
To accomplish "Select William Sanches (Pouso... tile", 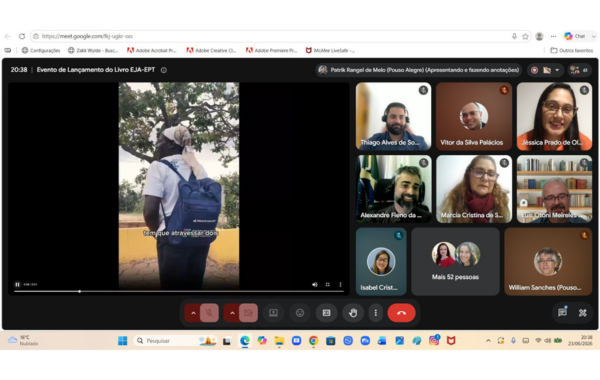I will 548,261.
